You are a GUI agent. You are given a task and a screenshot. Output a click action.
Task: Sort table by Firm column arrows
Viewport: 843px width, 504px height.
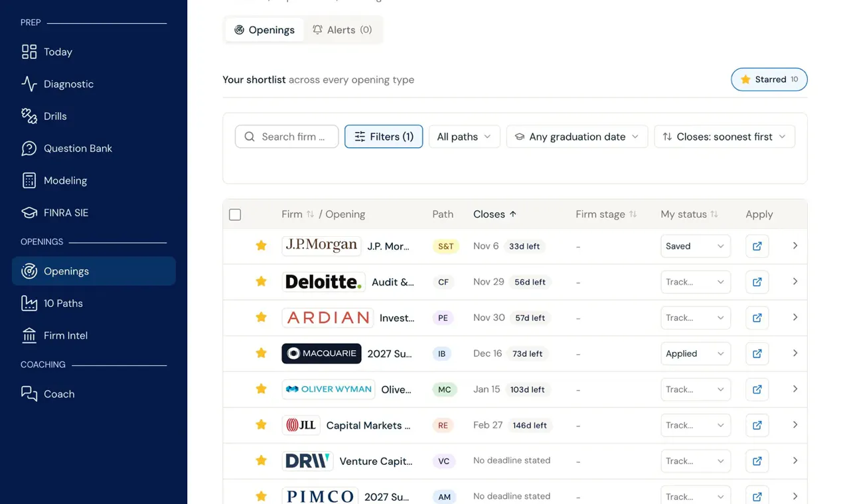[x=310, y=214]
